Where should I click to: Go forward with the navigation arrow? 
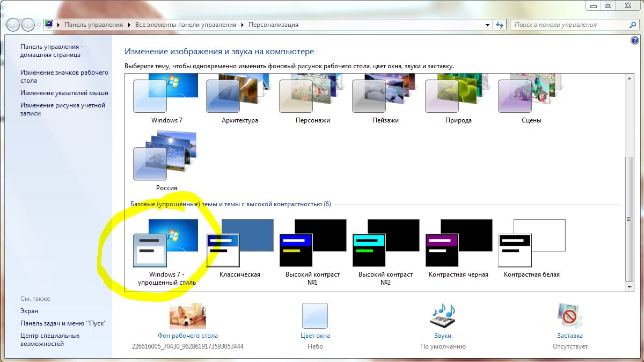[28, 25]
